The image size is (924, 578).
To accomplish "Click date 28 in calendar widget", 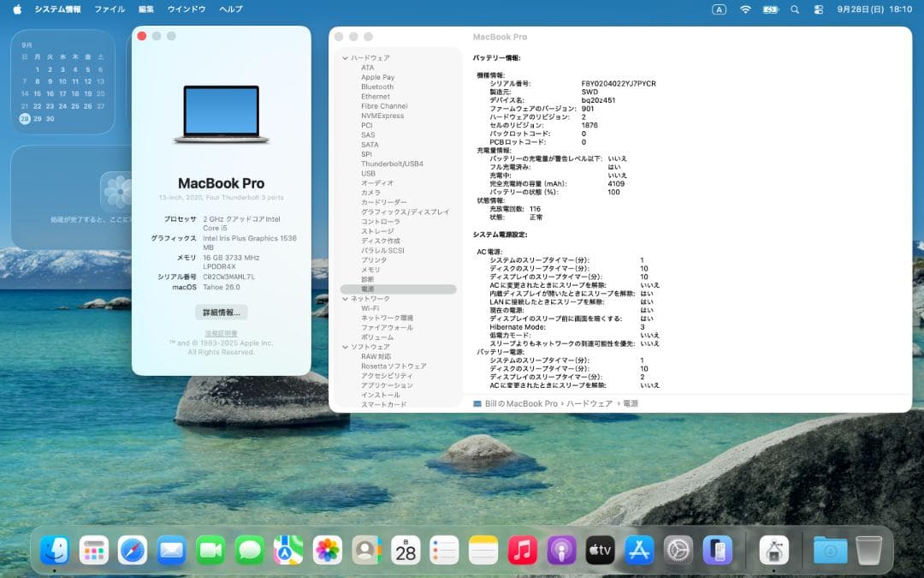I will (24, 118).
